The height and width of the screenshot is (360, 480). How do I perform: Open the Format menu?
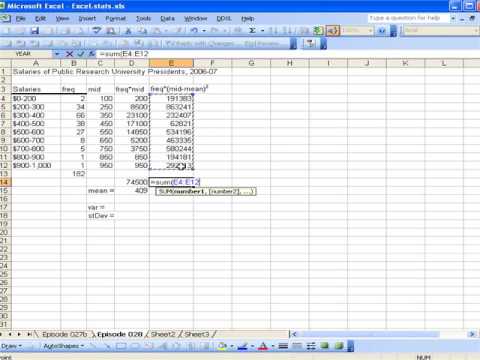coord(115,19)
